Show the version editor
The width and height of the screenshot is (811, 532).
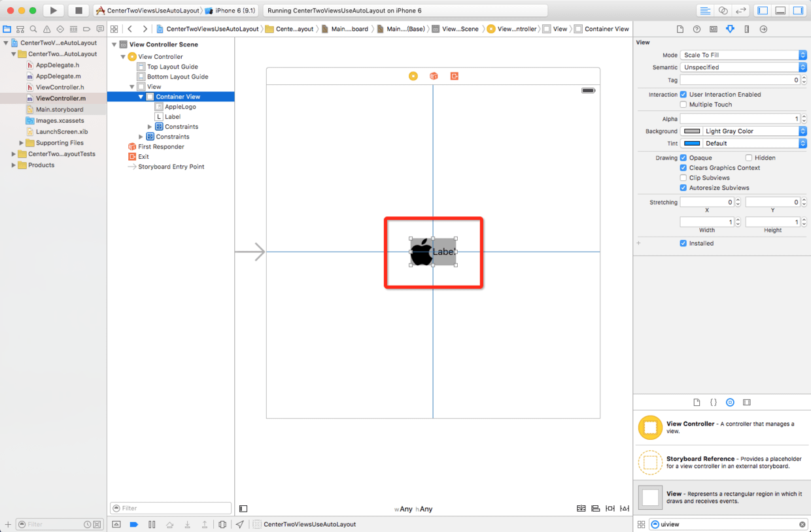coord(741,10)
